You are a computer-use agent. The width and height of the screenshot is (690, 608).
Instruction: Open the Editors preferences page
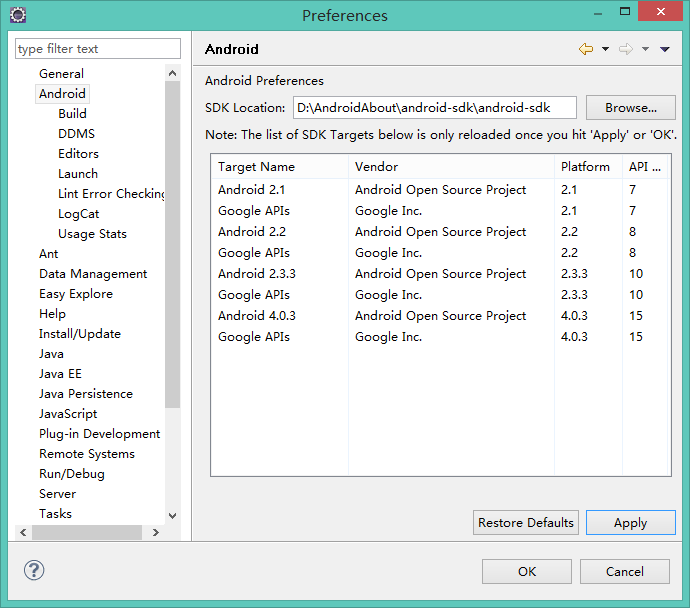(x=78, y=154)
